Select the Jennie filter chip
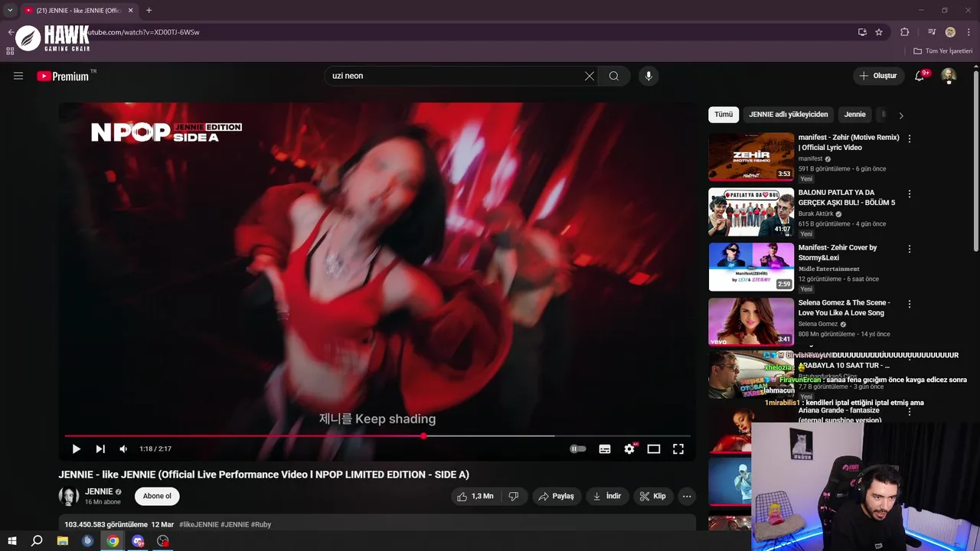 [x=855, y=115]
